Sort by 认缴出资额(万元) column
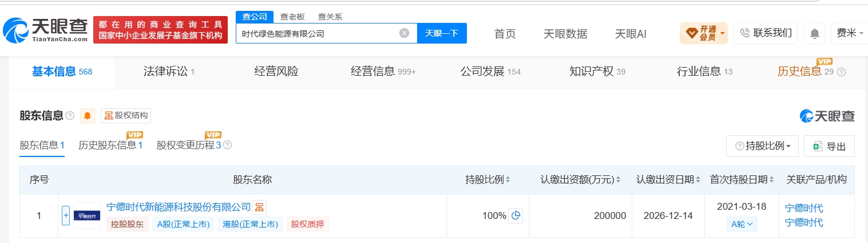The width and height of the screenshot is (868, 243). click(581, 180)
